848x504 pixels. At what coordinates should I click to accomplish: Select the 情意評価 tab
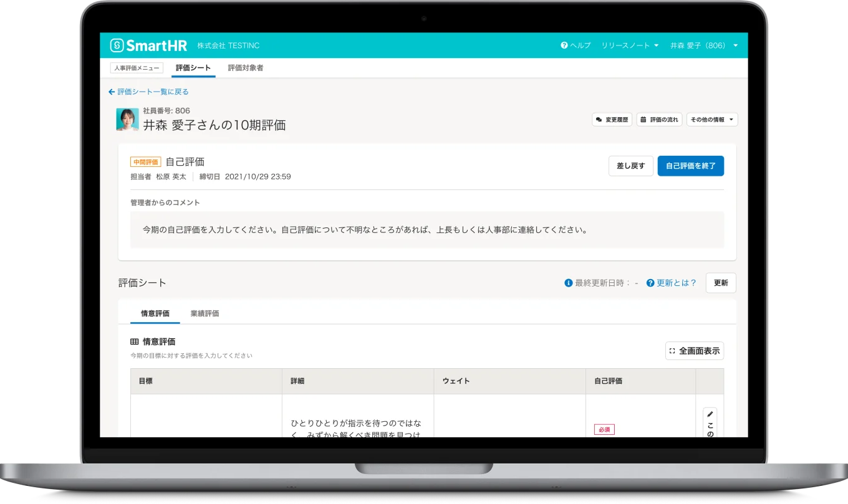[155, 313]
